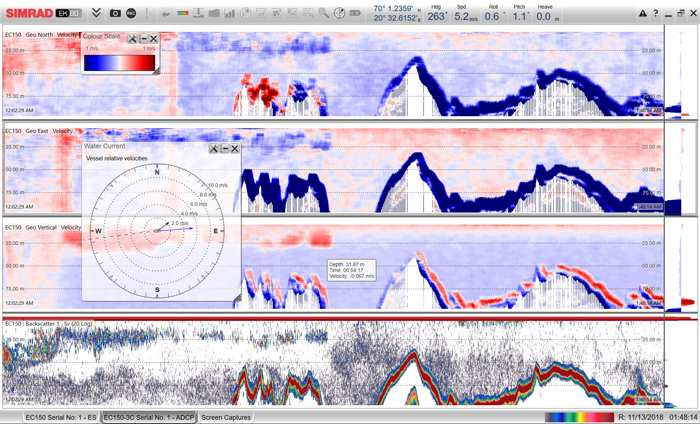Click the Pitch 1.1 readout
700x424 pixels.
(x=520, y=13)
